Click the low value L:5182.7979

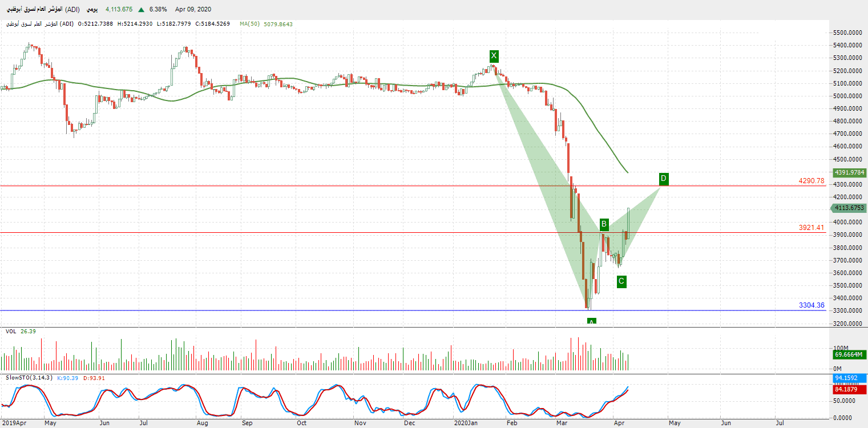173,24
